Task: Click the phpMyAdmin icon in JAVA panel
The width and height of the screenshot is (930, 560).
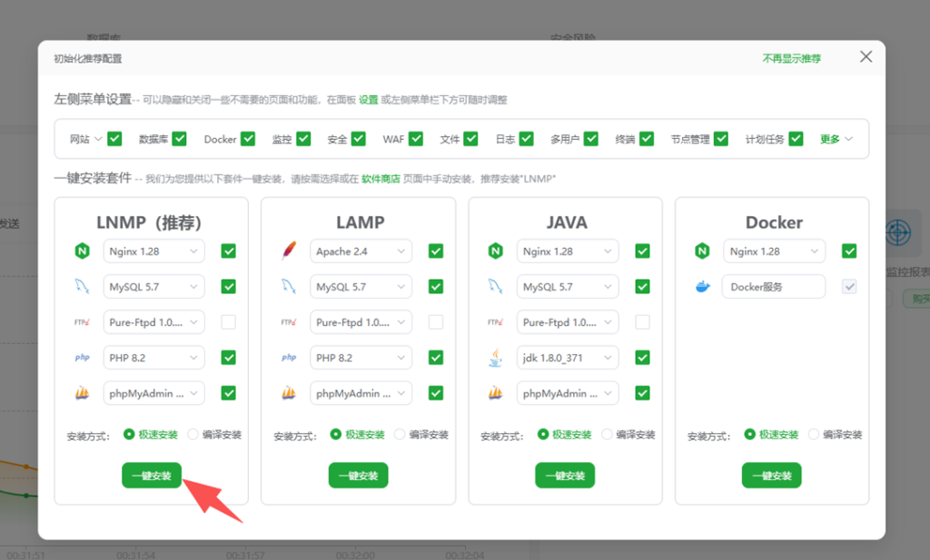Action: tap(496, 393)
